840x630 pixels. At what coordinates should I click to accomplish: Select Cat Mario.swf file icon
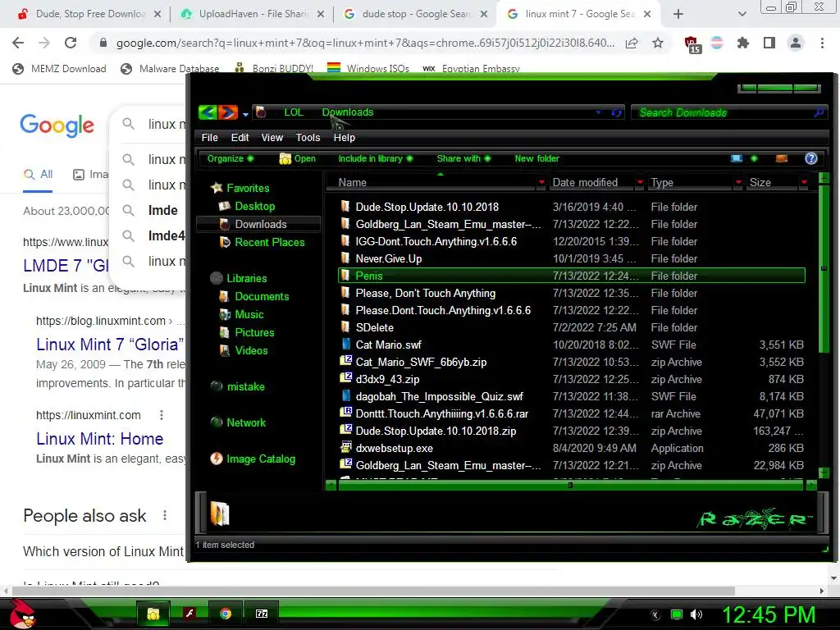(x=345, y=344)
